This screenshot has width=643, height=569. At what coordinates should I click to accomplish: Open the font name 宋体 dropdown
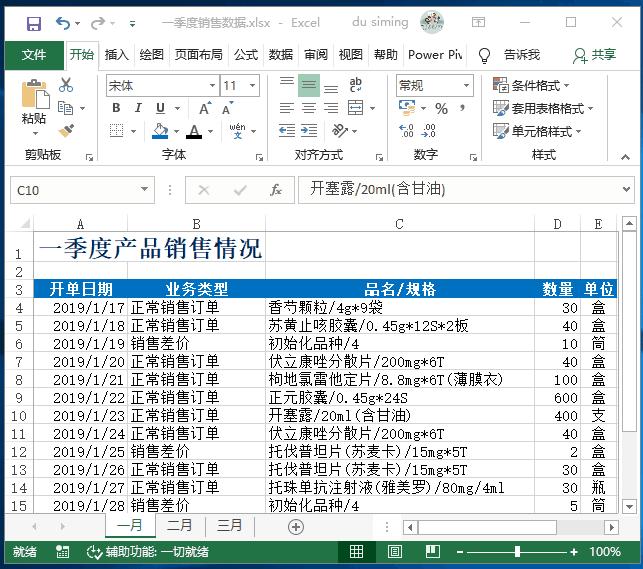coord(212,85)
